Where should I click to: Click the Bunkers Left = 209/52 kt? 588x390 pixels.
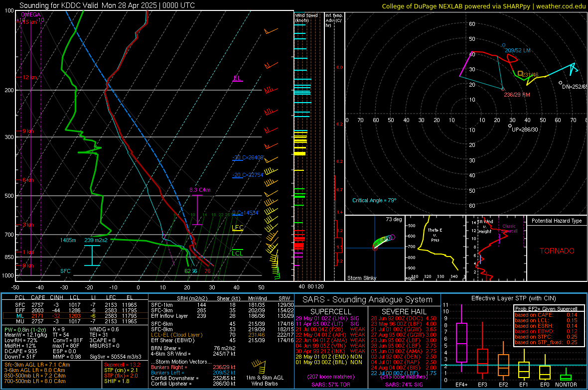193,373
